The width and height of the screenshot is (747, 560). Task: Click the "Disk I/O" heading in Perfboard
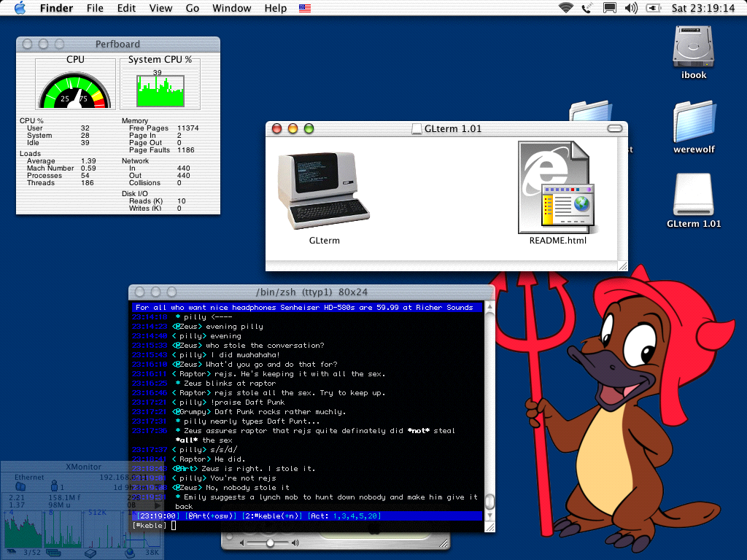tap(135, 194)
